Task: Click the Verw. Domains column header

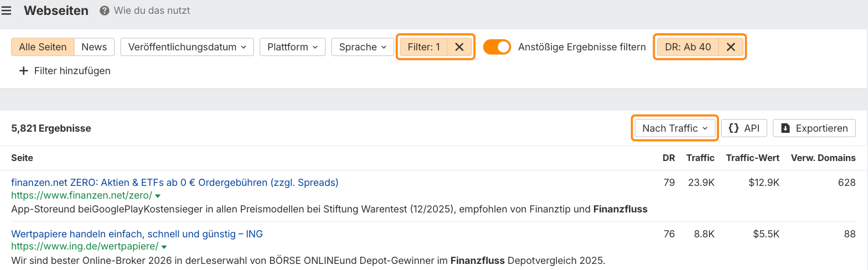Action: 823,158
